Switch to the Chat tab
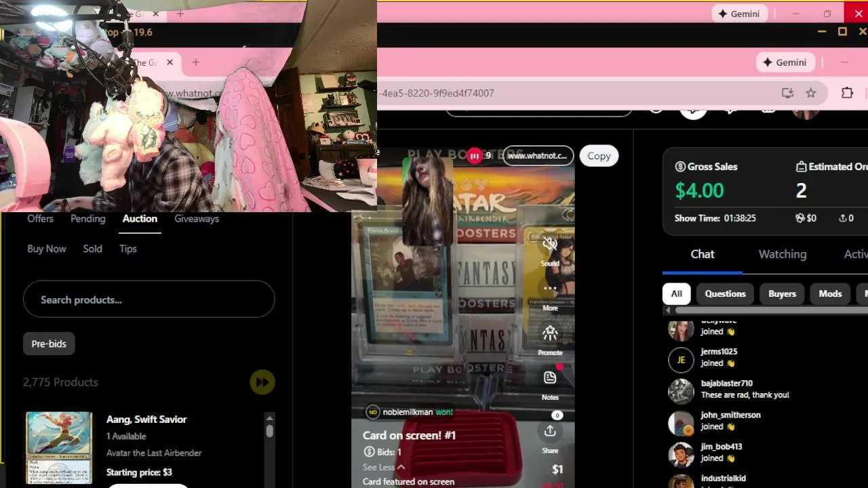The image size is (868, 488). (x=703, y=254)
